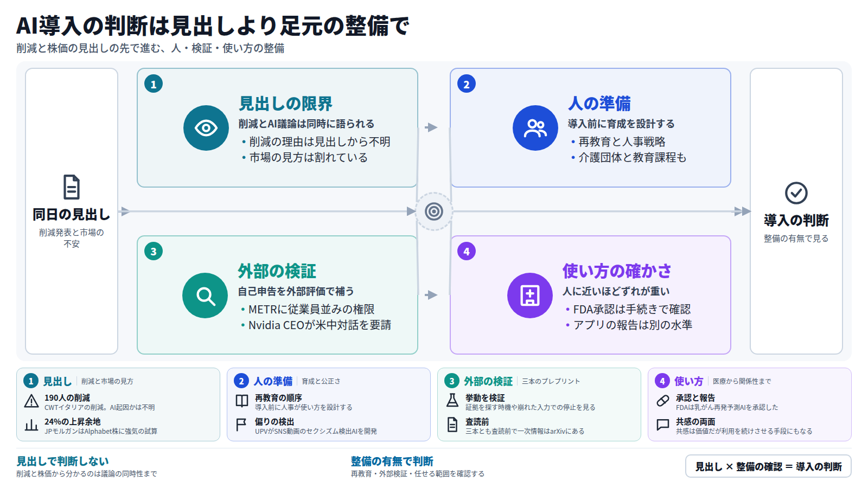The width and height of the screenshot is (868, 488).
Task: Click the book icon next to 再教育の順序
Action: click(x=242, y=401)
